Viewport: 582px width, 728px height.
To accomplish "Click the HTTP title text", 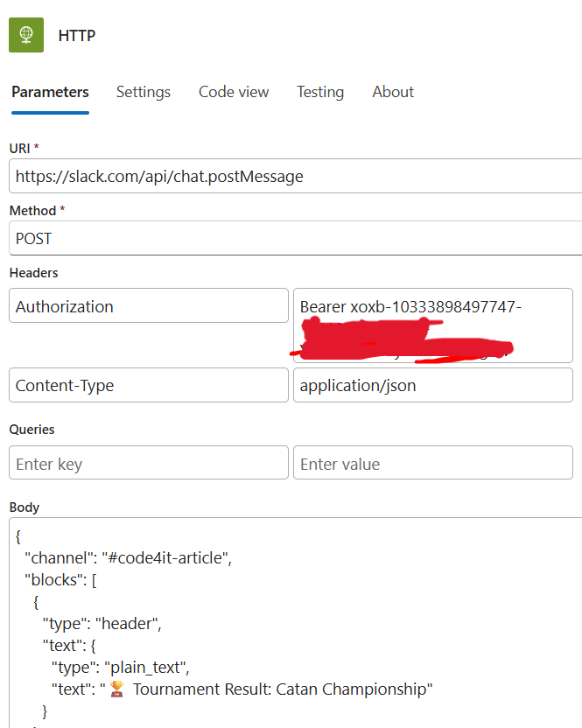I will [x=76, y=35].
